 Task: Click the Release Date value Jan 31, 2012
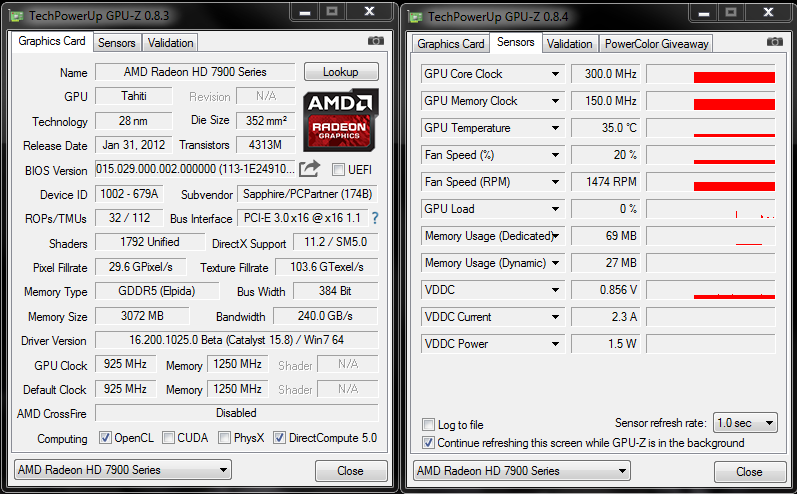[134, 145]
